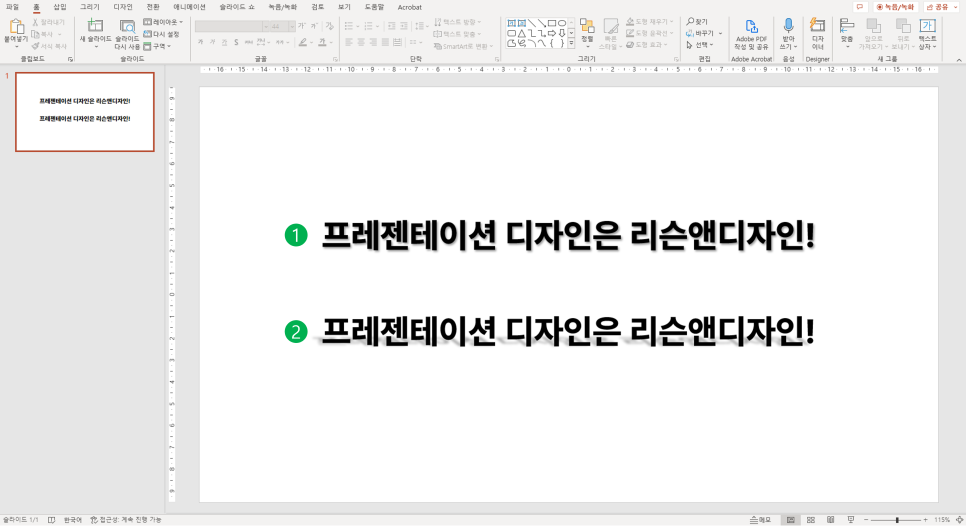Select the oval shape in shapes gallery
Viewport: 966px width, 526px height.
coord(562,23)
